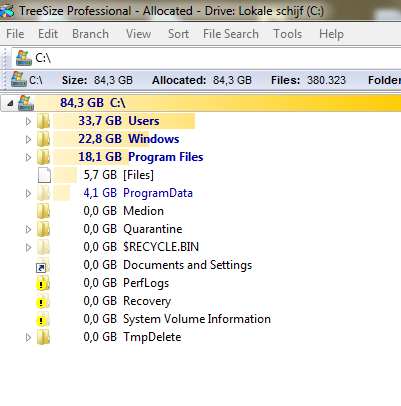
Task: Expand the $RECYCLE.BIN folder
Action: [28, 247]
